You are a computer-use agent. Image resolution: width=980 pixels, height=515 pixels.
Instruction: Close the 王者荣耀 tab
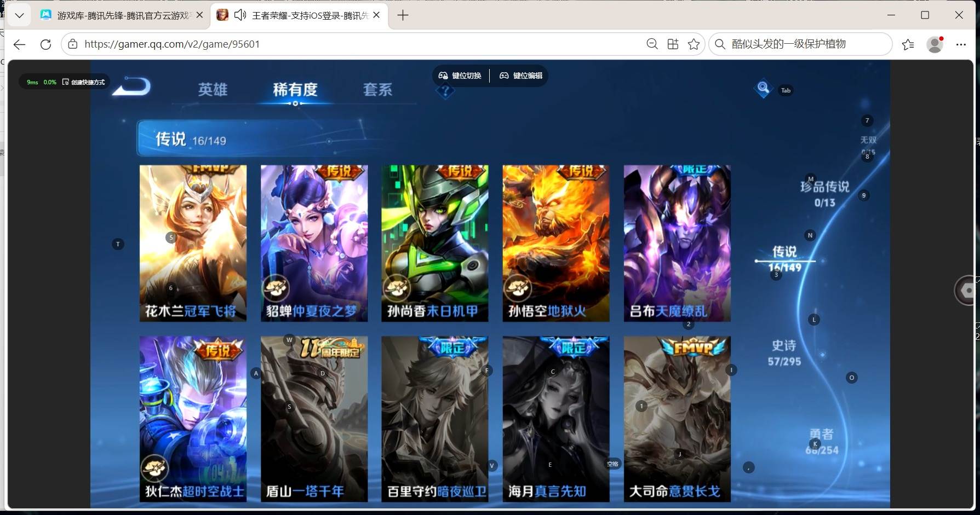(376, 15)
